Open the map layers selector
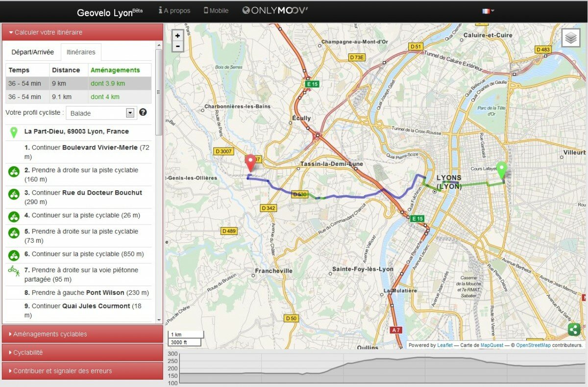588x387 pixels. (x=570, y=38)
